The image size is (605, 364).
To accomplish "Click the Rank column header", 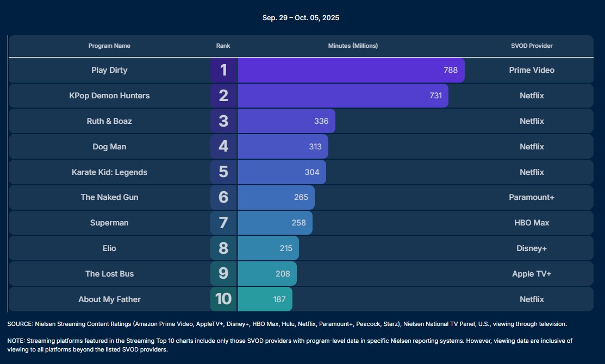I will [223, 46].
